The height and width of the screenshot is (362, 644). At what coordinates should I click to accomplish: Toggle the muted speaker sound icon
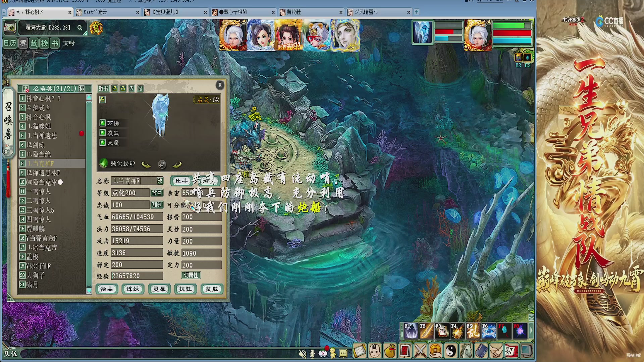coord(303,353)
